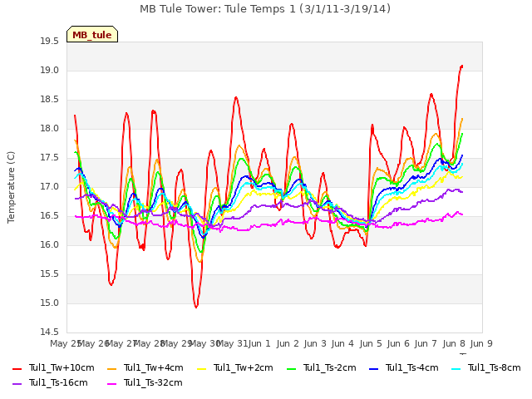Click the 17.5 y-axis tick label
The height and width of the screenshot is (399, 532).
(50, 158)
